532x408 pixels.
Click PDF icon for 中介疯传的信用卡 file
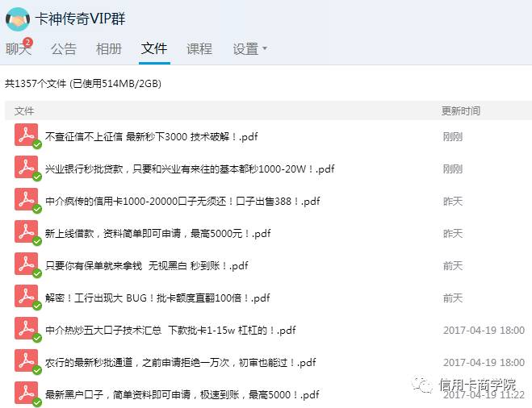27,200
